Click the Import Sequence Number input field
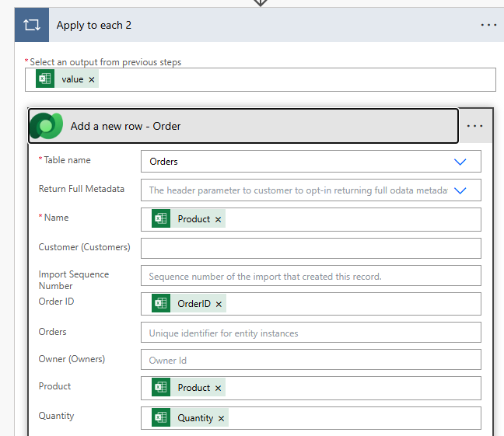Screen dimensions: 504x436 pos(310,276)
